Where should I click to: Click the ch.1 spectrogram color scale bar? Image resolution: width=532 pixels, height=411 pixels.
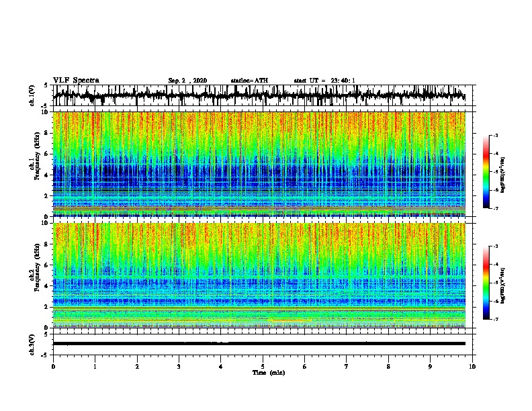(486, 172)
